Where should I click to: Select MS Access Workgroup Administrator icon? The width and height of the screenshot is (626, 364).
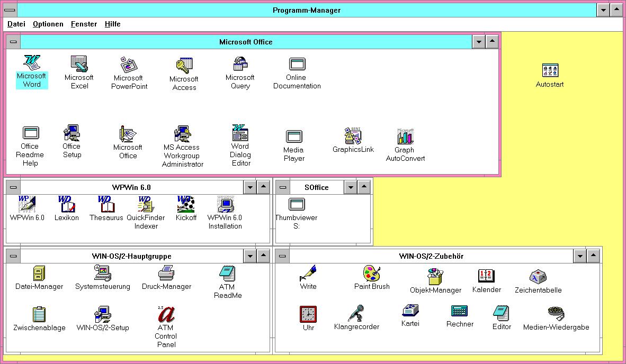(182, 133)
